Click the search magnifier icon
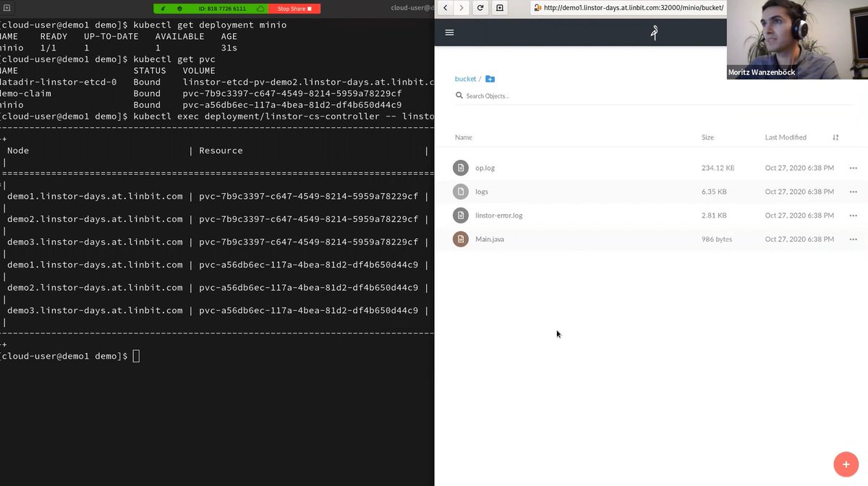Image resolution: width=868 pixels, height=486 pixels. [x=459, y=95]
